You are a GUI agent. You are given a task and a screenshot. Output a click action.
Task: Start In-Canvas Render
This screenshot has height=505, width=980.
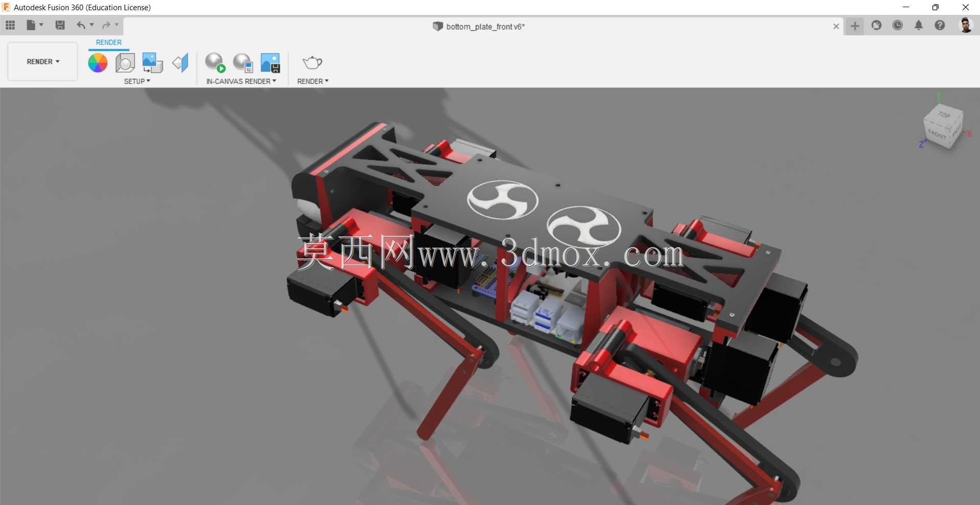coord(215,63)
